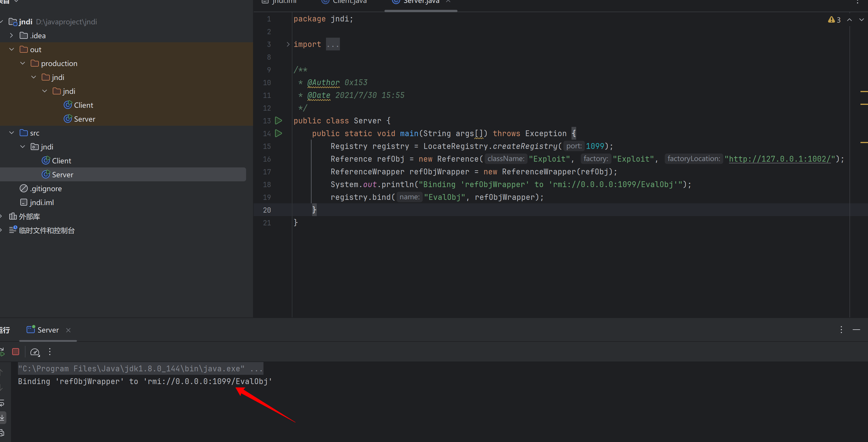Toggle scroll to end of console
Viewport: 868px width, 442px height.
click(x=2, y=417)
